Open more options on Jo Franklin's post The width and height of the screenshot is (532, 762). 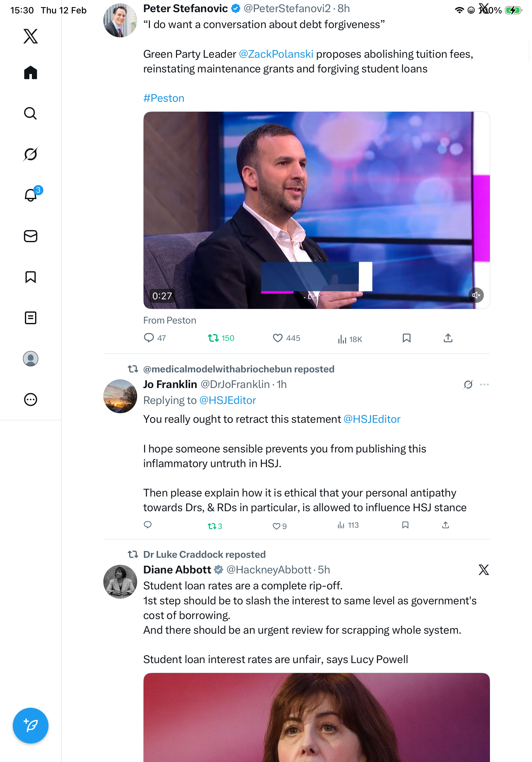[x=484, y=384]
